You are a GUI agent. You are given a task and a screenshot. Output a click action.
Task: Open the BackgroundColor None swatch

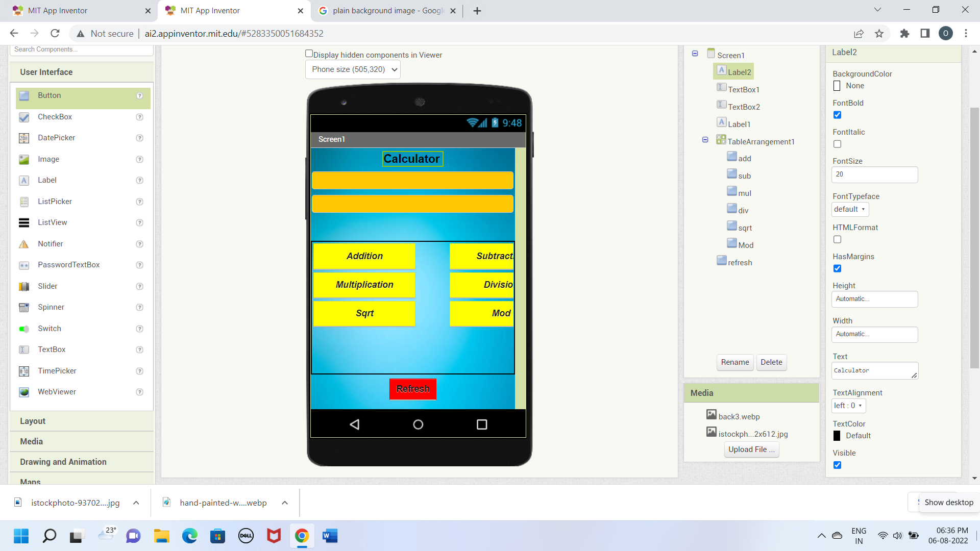[837, 86]
